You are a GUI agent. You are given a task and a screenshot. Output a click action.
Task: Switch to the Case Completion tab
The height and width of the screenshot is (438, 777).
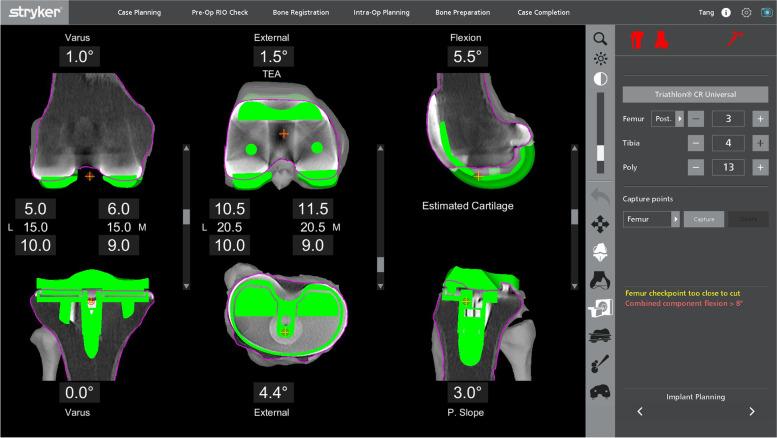coord(543,13)
